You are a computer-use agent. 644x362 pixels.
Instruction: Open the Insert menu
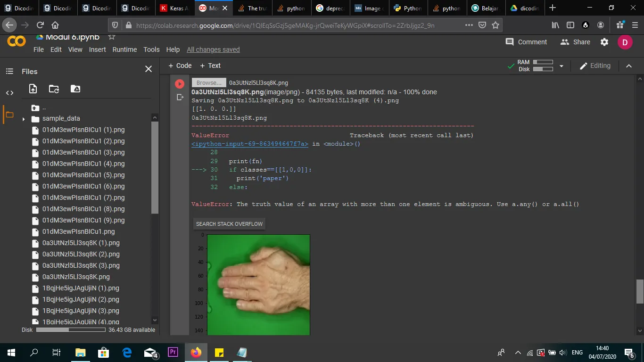98,49
